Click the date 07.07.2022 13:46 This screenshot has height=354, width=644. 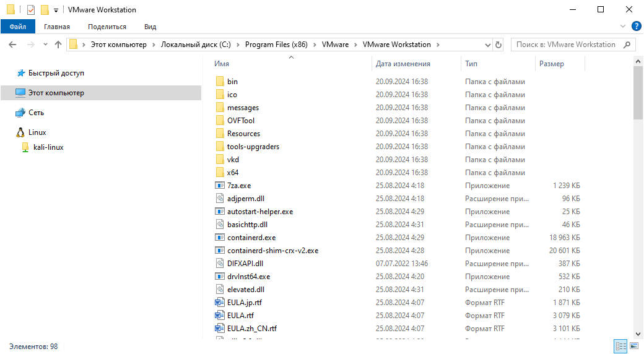point(402,263)
